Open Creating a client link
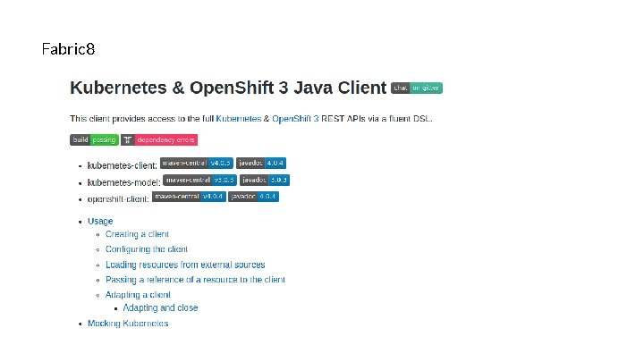 coord(137,234)
